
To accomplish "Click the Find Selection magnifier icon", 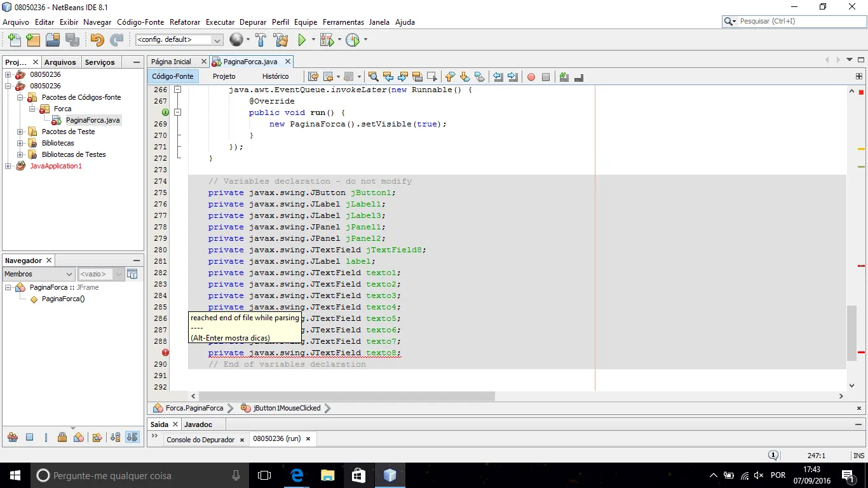I will tap(373, 77).
